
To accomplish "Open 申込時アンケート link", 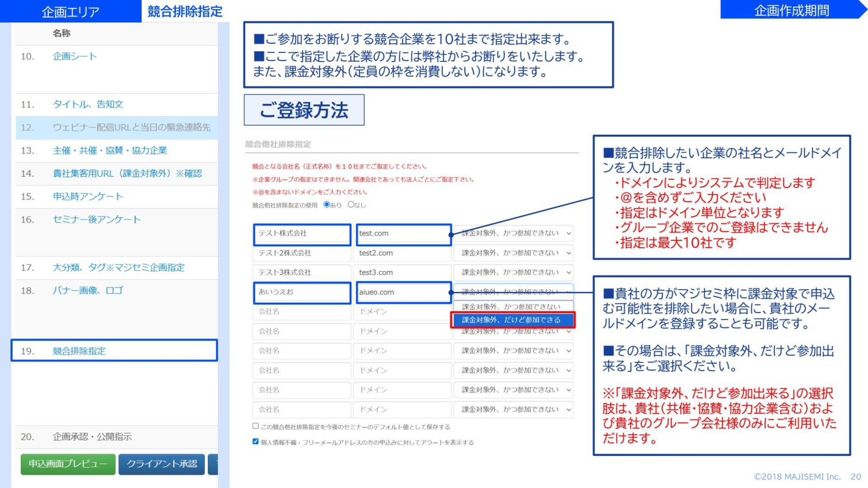I will (x=88, y=197).
